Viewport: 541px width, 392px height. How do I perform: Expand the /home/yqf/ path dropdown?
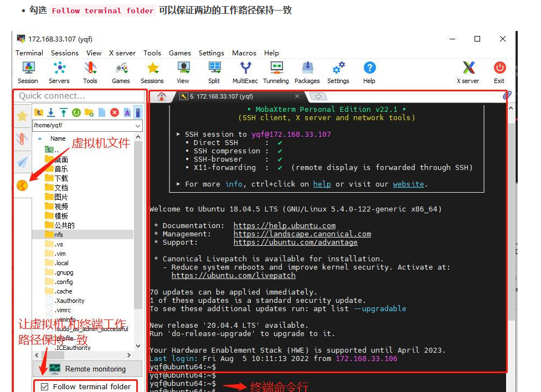coord(138,126)
